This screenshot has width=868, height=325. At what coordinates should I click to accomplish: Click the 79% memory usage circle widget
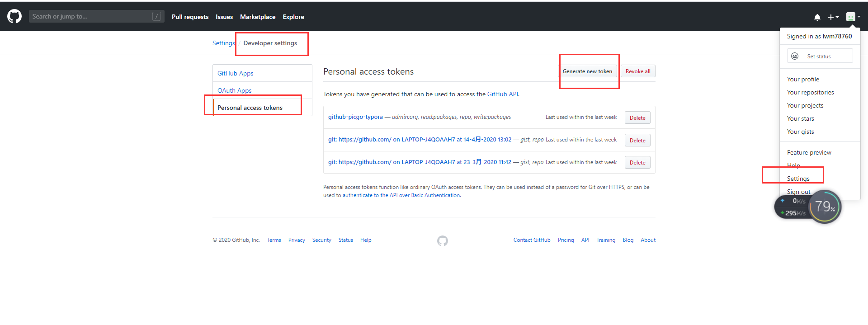tap(825, 207)
